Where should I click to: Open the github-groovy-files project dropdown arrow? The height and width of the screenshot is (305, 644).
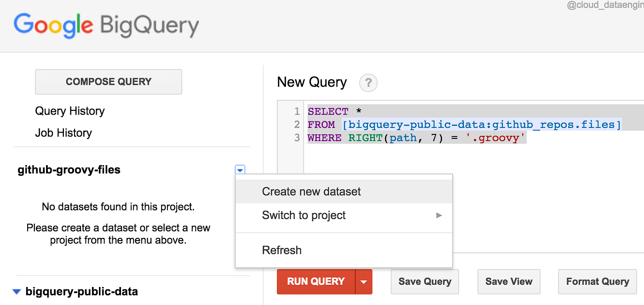click(x=240, y=170)
